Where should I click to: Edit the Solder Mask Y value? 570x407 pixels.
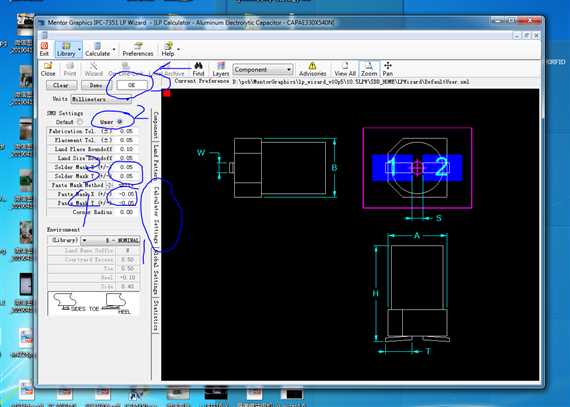[x=127, y=176]
